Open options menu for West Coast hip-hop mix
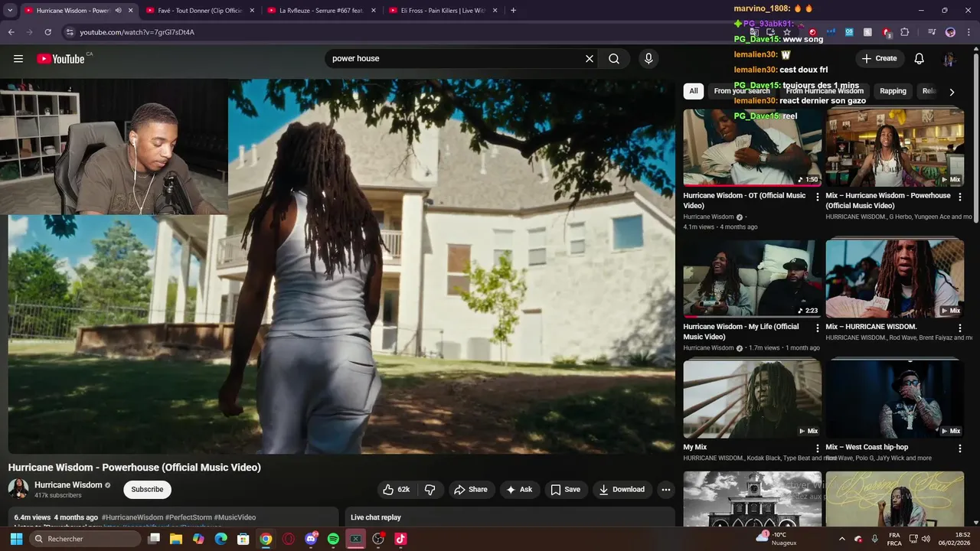 pyautogui.click(x=960, y=448)
